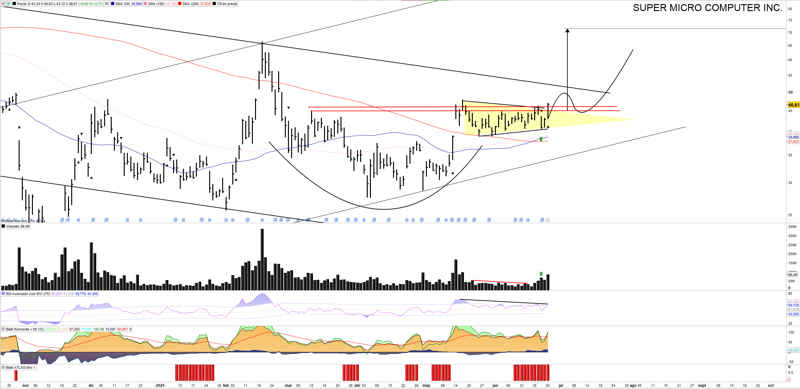Select the black divergence line on RSI panel
The width and height of the screenshot is (800, 389).
pos(503,302)
